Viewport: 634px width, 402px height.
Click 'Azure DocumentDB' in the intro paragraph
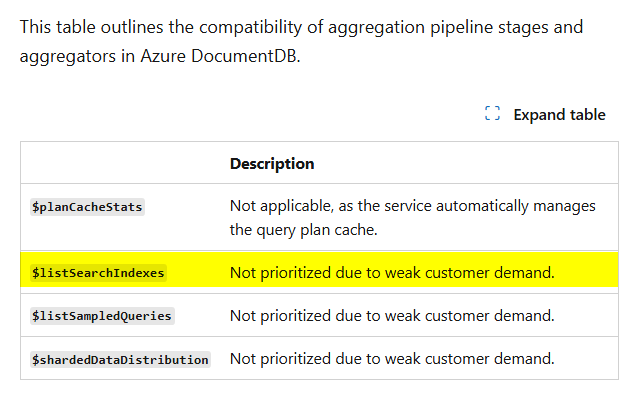pos(219,56)
